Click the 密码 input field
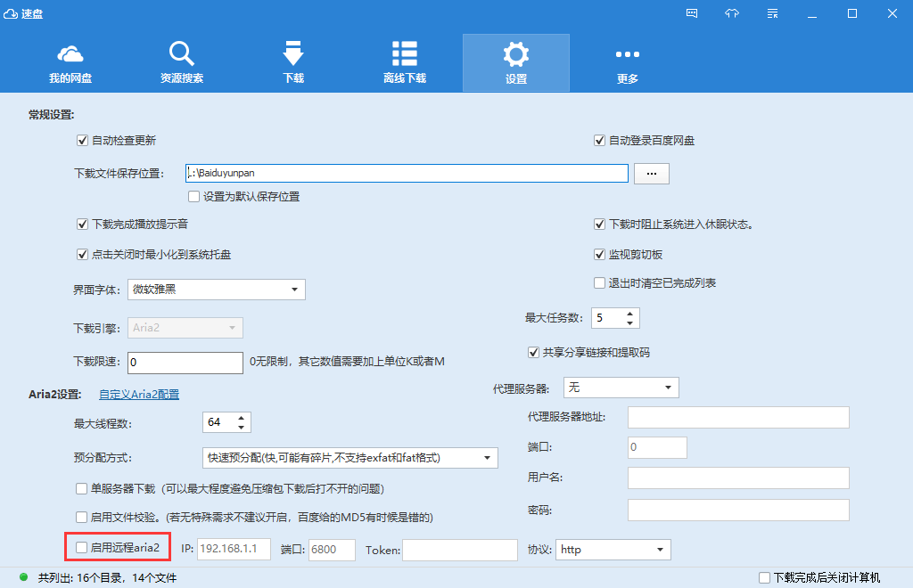Viewport: 913px width, 588px height. (738, 510)
